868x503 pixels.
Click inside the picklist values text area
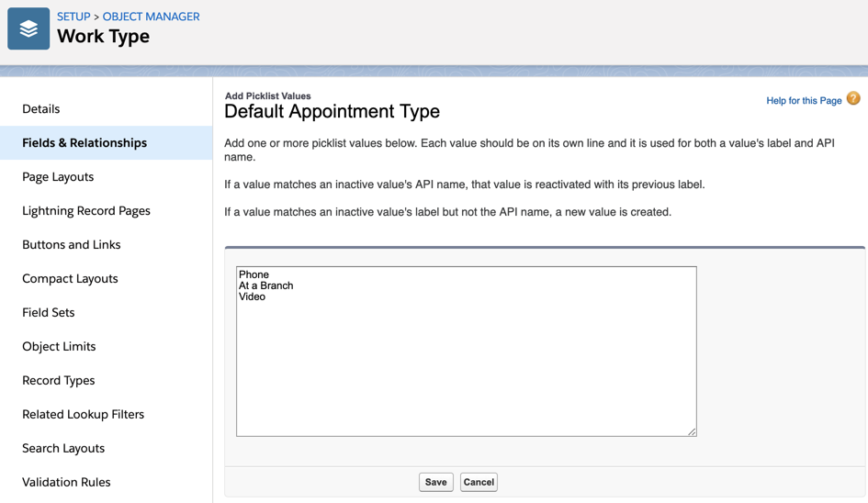point(466,352)
